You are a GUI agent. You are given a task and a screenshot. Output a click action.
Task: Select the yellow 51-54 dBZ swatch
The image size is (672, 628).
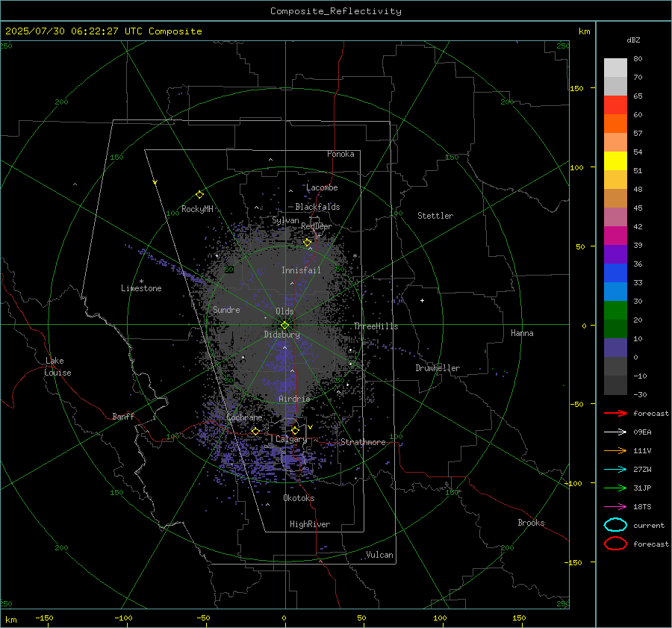(x=615, y=161)
